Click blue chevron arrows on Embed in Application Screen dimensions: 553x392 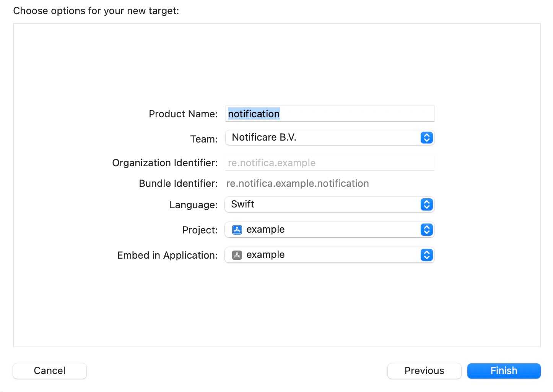click(426, 255)
